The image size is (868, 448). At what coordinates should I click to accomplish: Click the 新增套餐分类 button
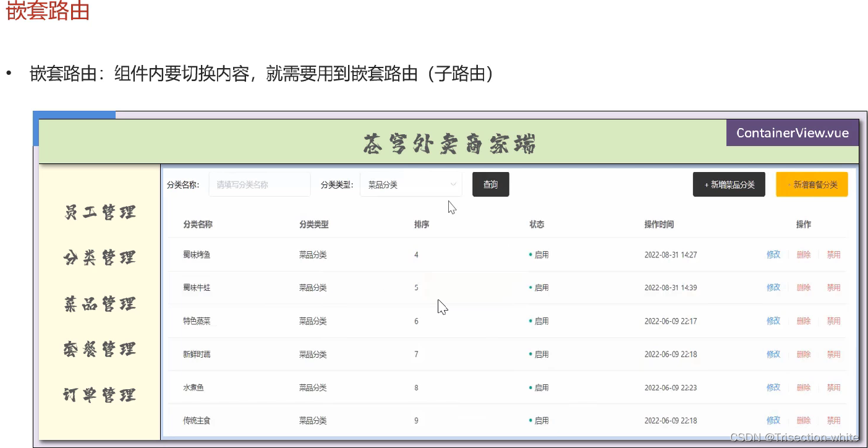tap(812, 184)
